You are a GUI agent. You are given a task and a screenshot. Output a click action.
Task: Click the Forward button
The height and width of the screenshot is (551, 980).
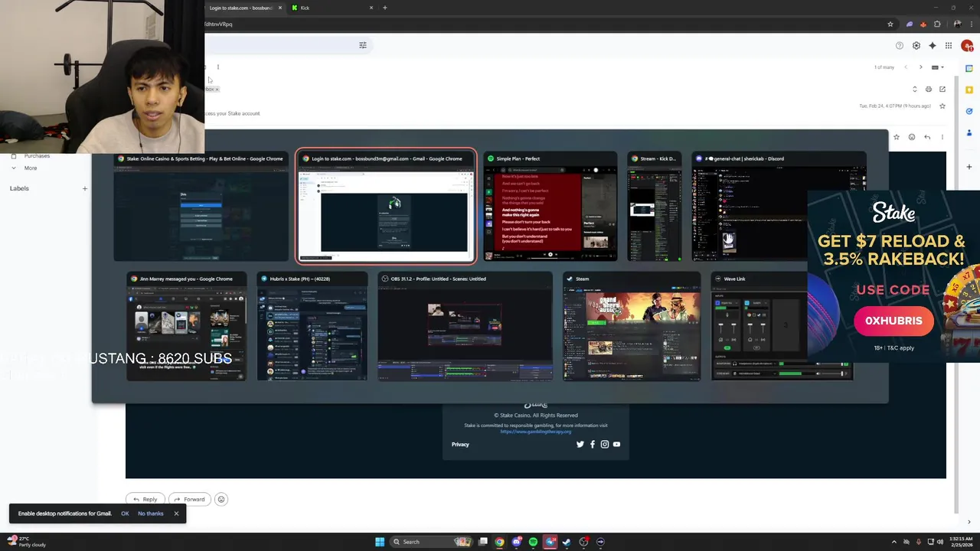tap(190, 500)
